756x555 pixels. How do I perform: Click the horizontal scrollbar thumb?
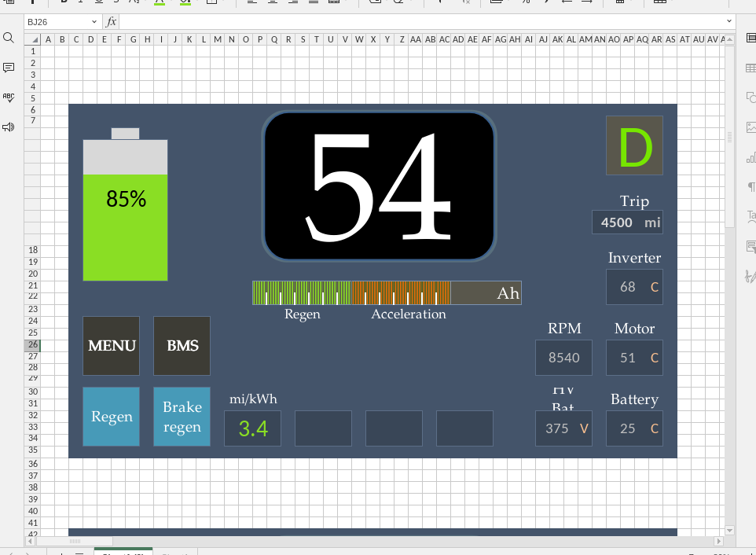tap(75, 541)
